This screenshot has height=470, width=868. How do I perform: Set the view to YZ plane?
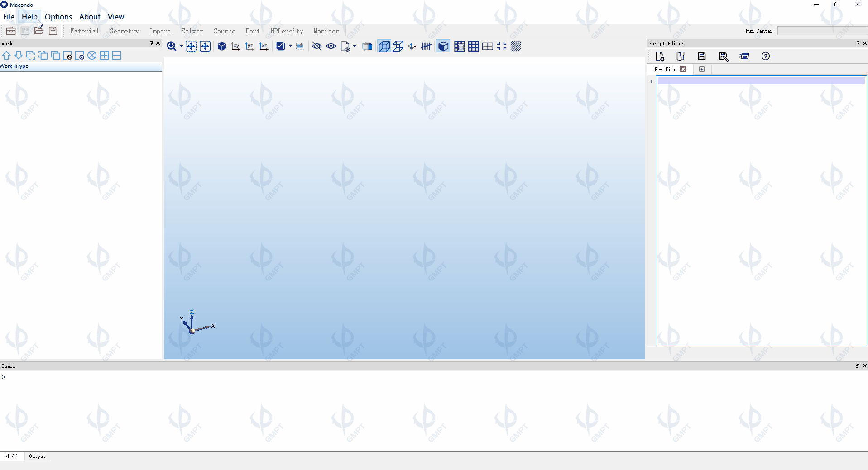(x=250, y=46)
